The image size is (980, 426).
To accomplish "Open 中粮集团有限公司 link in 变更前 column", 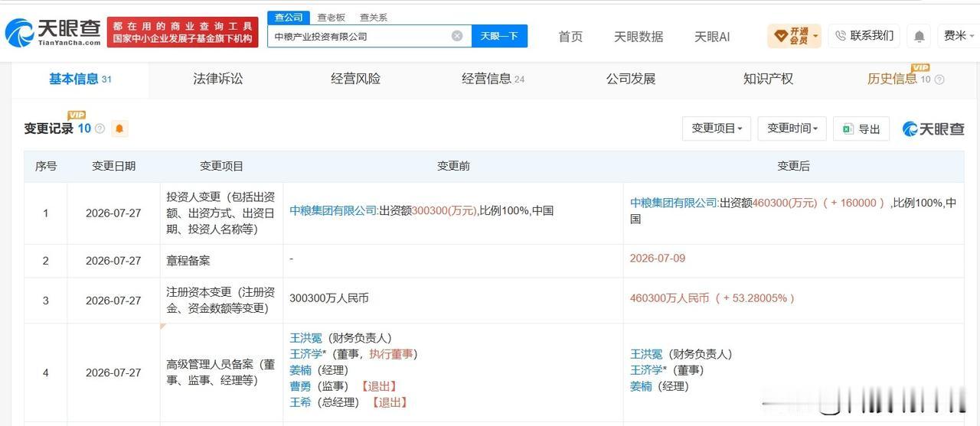I will point(334,210).
